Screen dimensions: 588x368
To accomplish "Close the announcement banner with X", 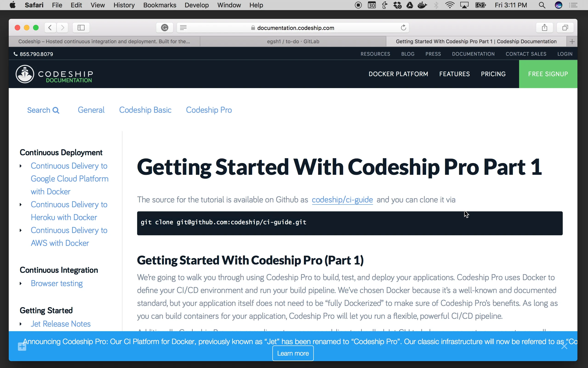I will [564, 346].
